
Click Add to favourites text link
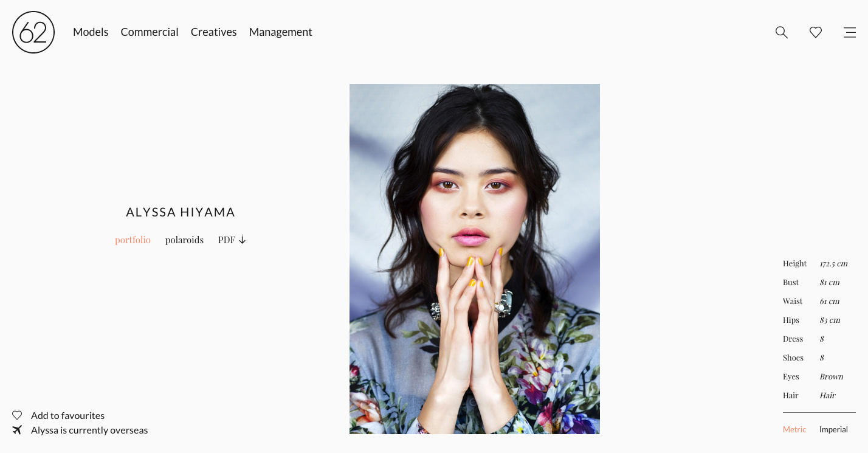[67, 415]
